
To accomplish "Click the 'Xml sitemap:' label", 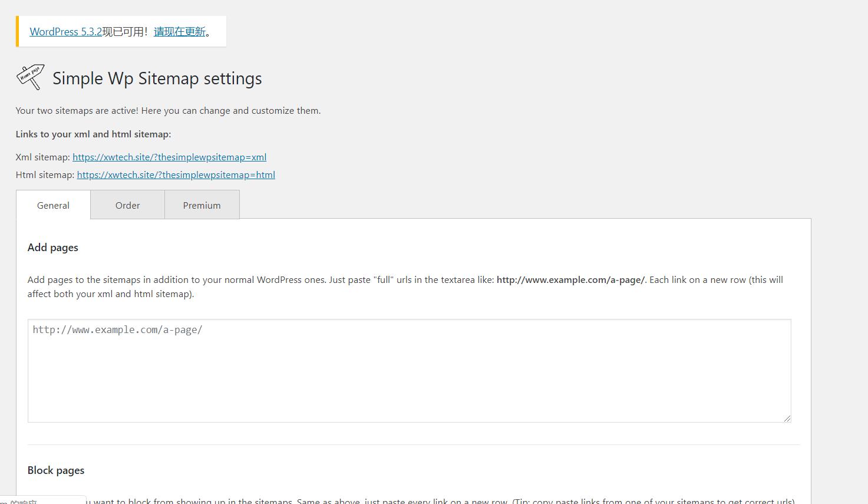I will pyautogui.click(x=43, y=157).
